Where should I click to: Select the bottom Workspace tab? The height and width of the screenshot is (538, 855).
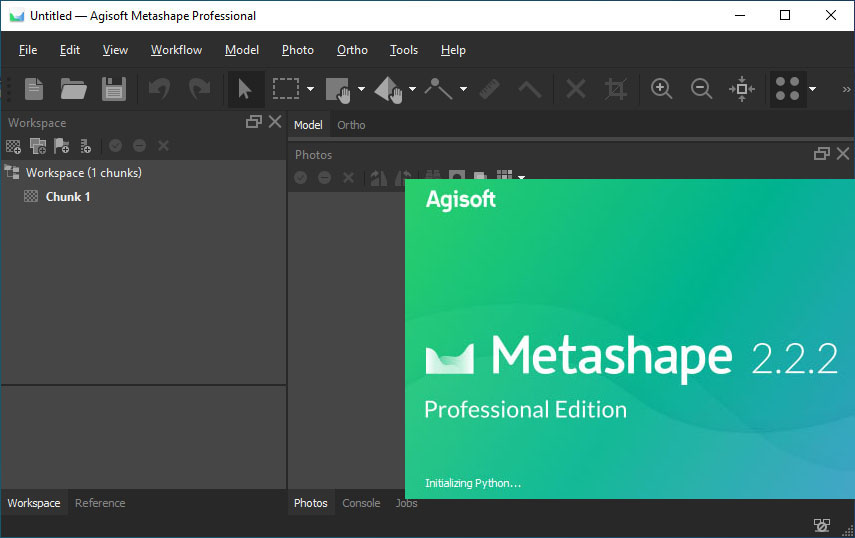(34, 503)
